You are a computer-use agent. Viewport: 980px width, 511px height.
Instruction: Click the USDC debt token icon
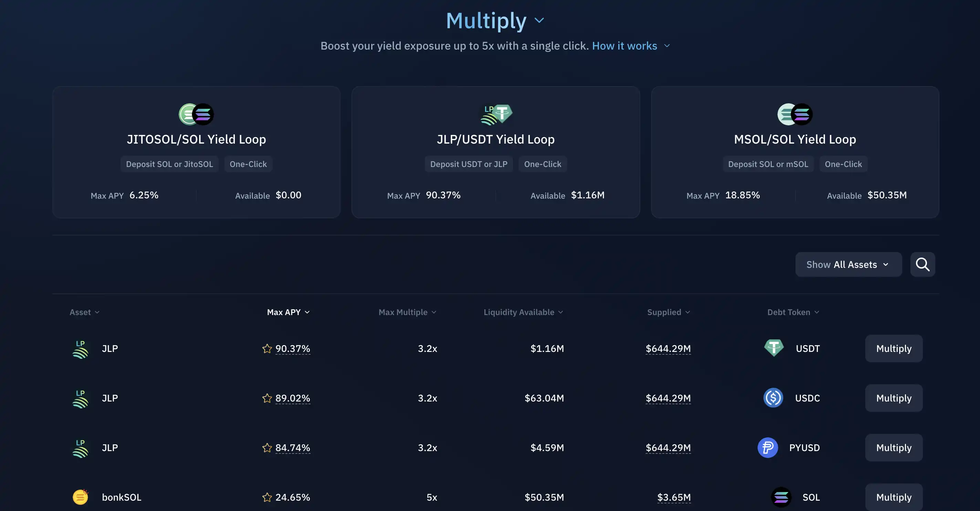(773, 398)
